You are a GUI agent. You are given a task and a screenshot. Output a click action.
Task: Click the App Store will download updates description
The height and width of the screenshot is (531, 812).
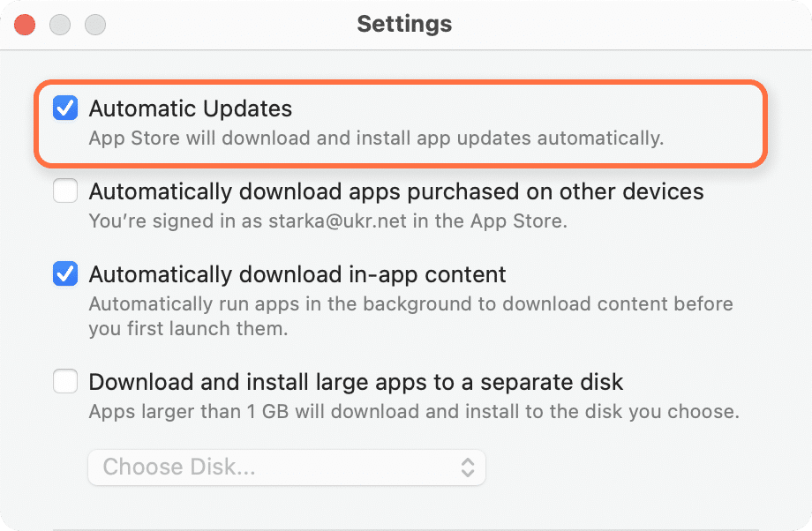click(376, 138)
